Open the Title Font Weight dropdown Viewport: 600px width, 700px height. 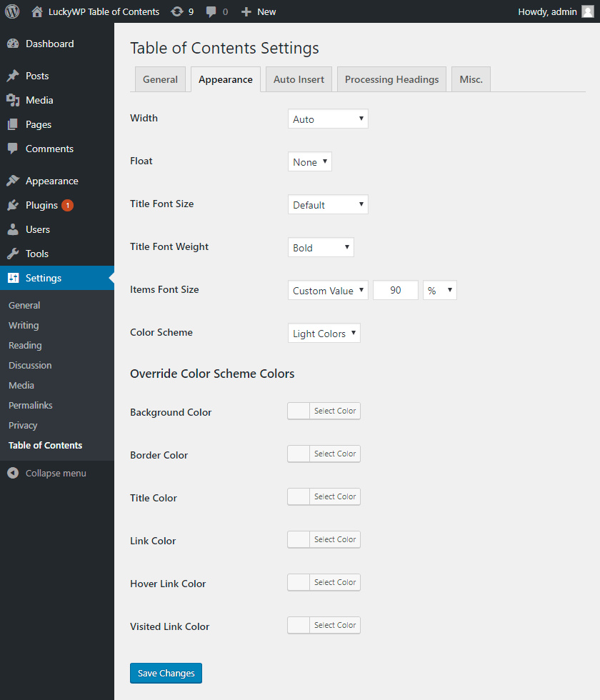point(321,248)
